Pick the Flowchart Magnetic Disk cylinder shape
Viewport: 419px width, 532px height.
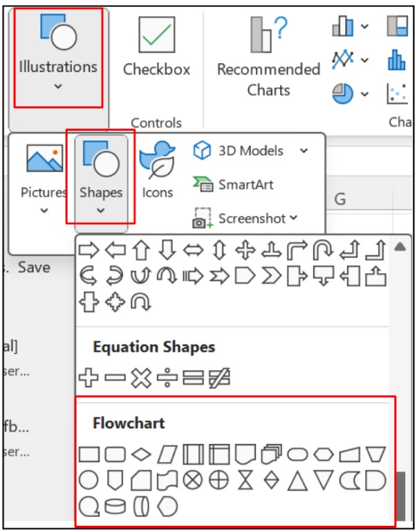click(x=115, y=507)
